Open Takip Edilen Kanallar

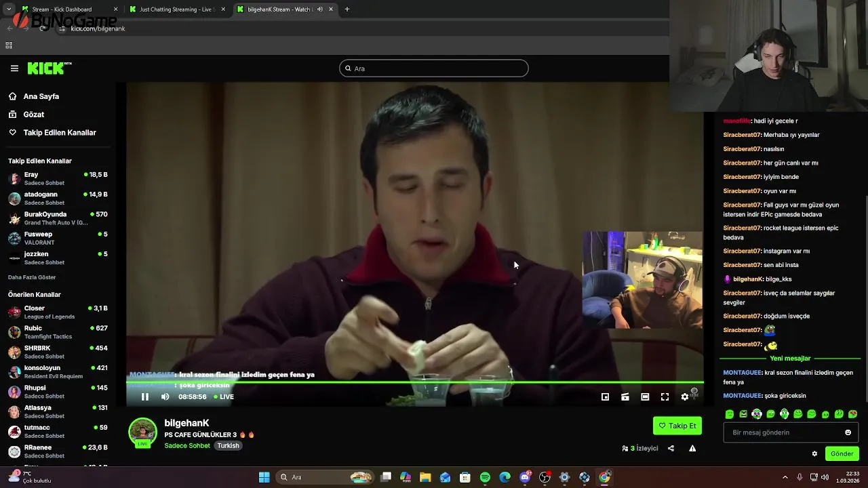pyautogui.click(x=52, y=132)
